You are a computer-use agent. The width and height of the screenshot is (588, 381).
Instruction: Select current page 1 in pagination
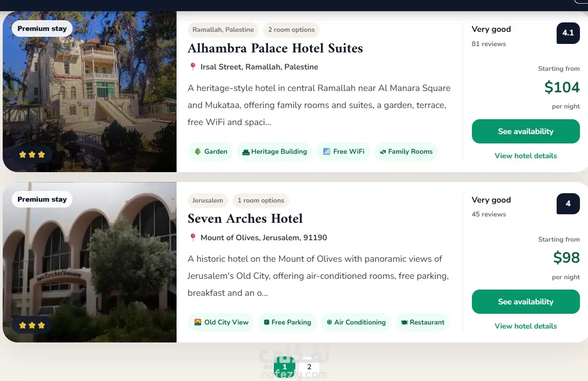coord(285,367)
